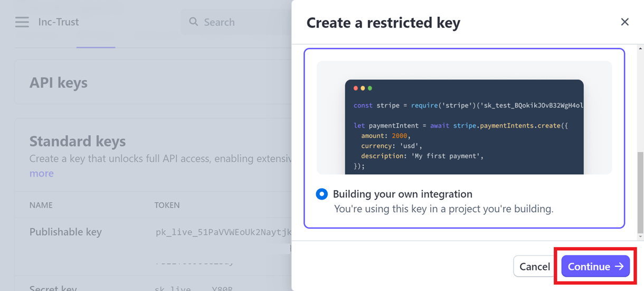Click the Standard keys heading
This screenshot has width=644, height=291.
tap(78, 141)
